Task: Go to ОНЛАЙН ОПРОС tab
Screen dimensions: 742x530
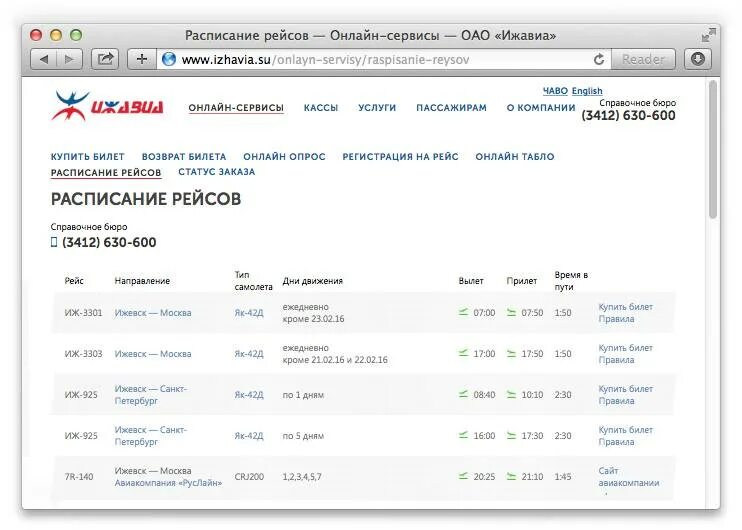Action: click(284, 157)
